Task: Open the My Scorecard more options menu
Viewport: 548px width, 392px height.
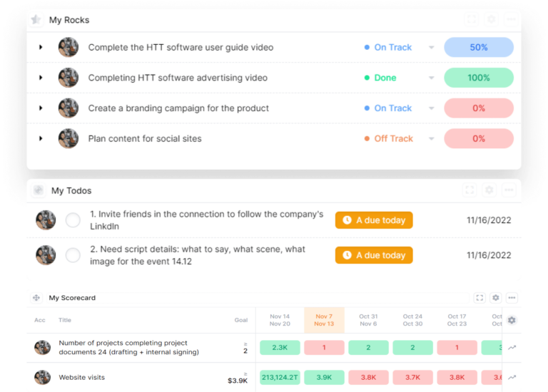Action: 512,298
